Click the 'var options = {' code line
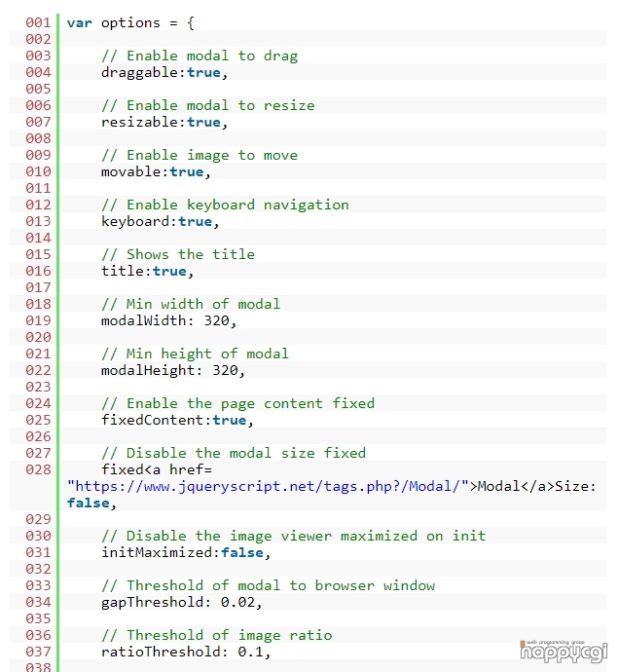Viewport: 618px width, 672px height. 130,22
